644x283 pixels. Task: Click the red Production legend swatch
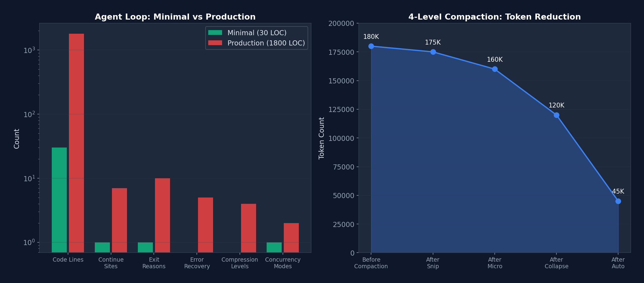215,43
